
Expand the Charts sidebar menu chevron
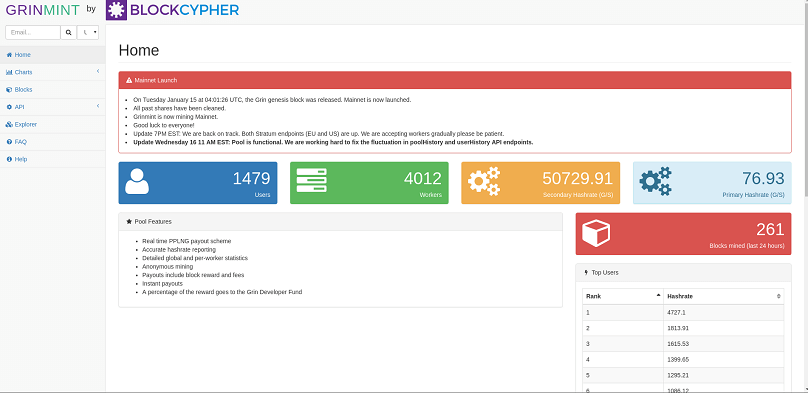[98, 72]
